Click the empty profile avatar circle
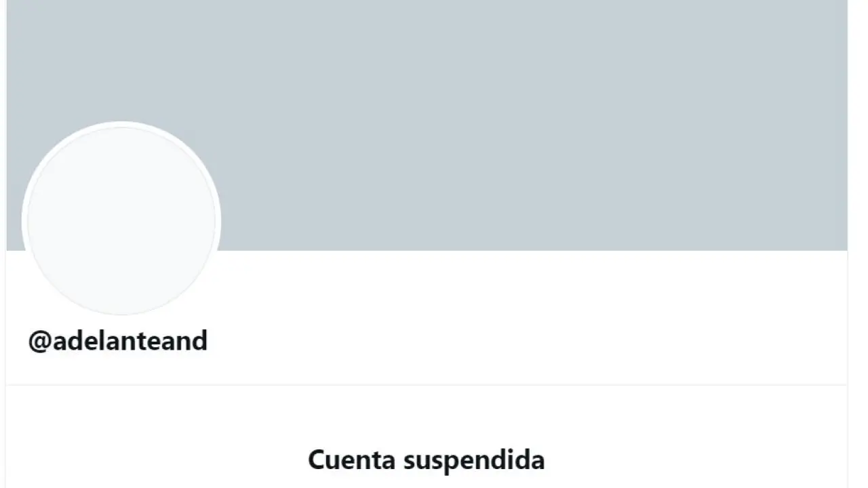Screen dimensions: 868x488 click(121, 220)
